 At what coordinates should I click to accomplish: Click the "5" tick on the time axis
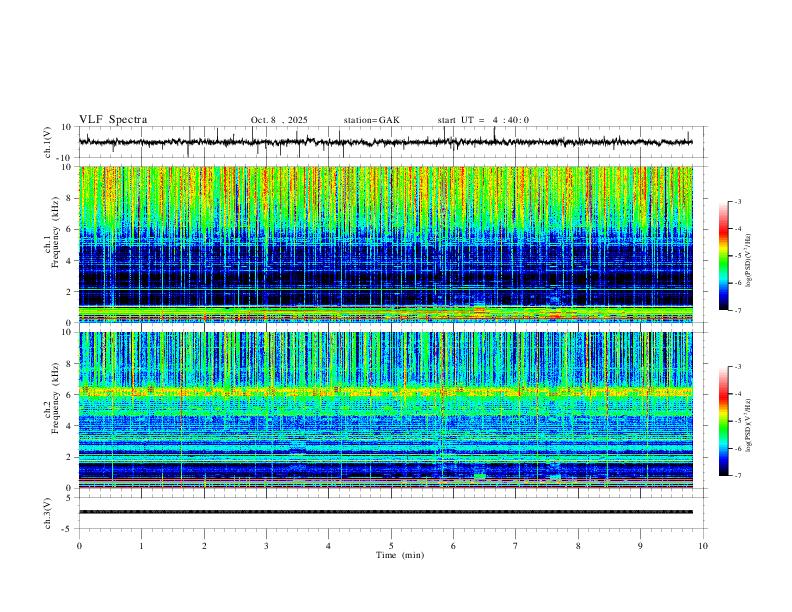(391, 546)
